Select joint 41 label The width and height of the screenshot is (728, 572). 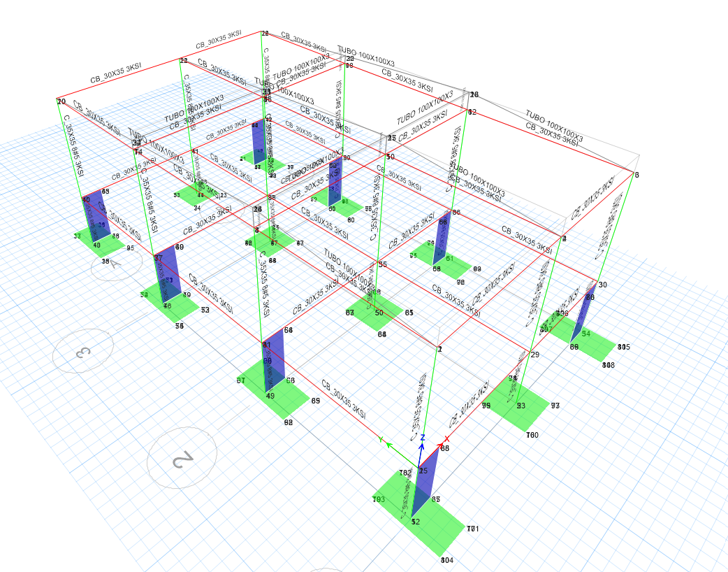pos(195,152)
